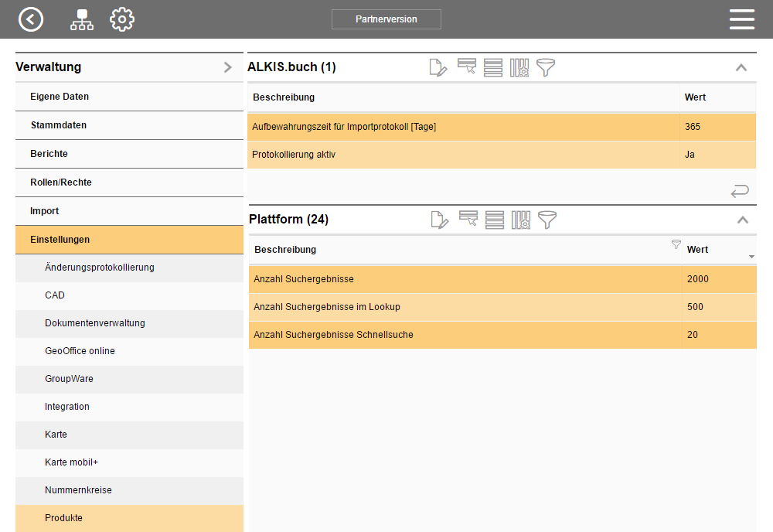Select the Protokollierung aktiv row
773x532 pixels.
click(464, 155)
